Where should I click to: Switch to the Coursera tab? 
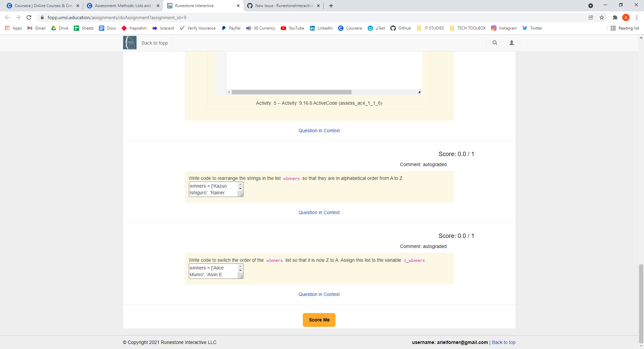click(40, 6)
